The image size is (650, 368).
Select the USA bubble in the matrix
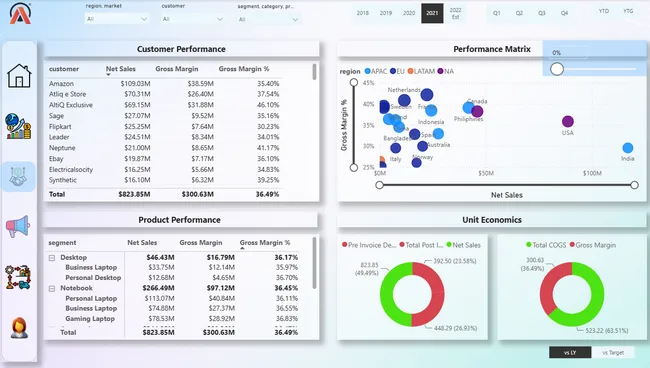tap(568, 121)
